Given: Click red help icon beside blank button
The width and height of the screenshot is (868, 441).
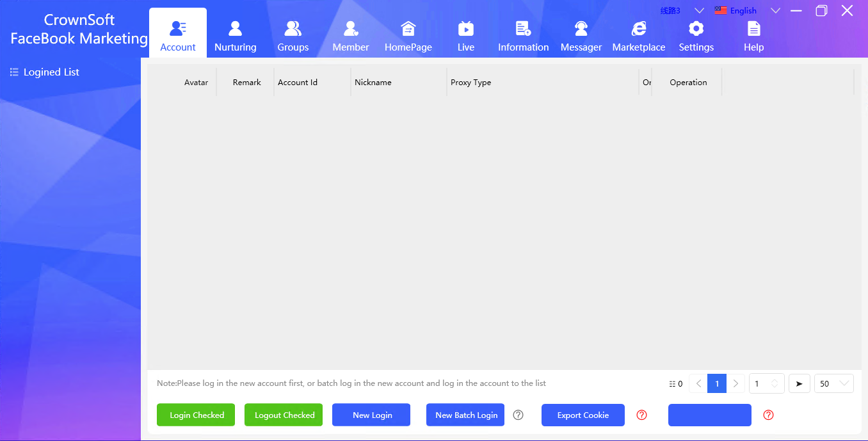Looking at the screenshot, I should (769, 415).
